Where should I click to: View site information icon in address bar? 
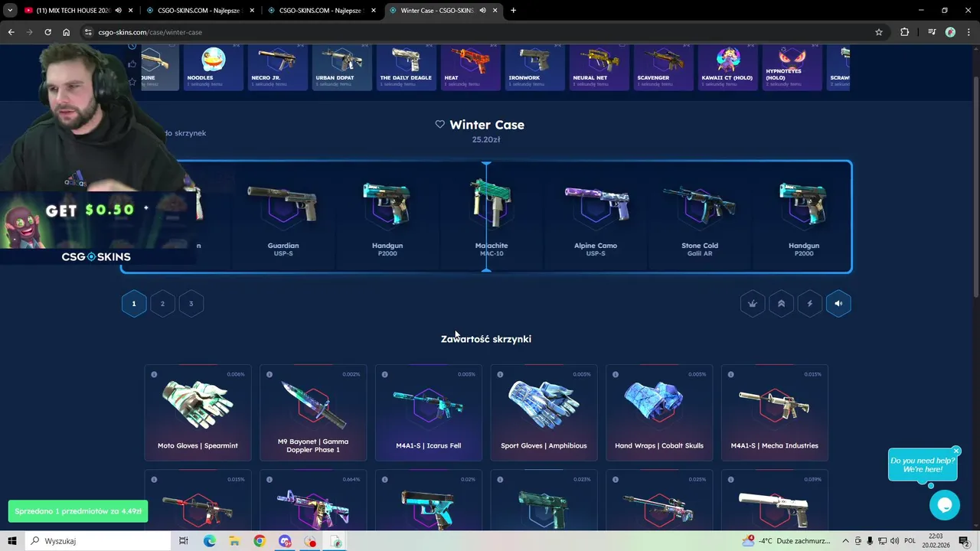89,32
